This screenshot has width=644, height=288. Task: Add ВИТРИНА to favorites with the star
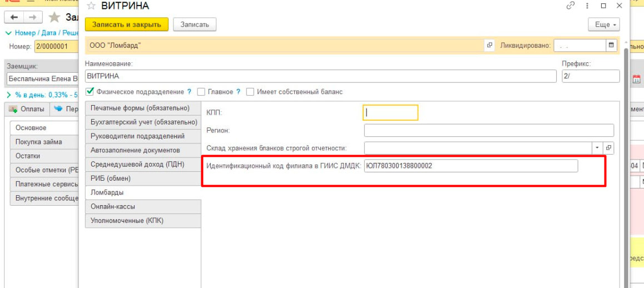click(91, 6)
